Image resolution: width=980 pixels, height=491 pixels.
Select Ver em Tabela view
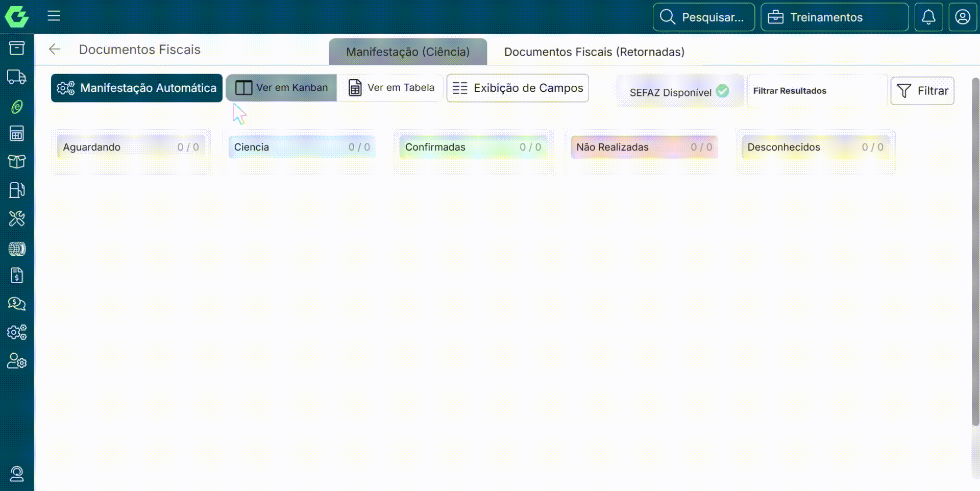click(x=390, y=88)
